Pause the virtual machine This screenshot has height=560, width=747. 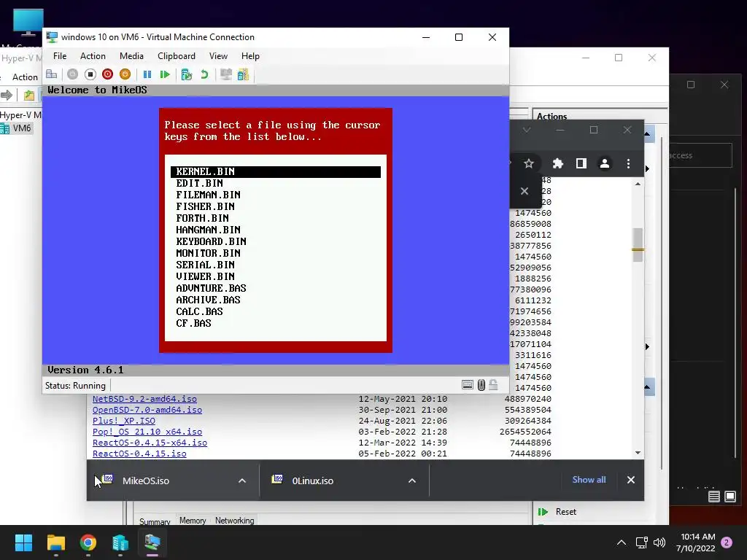147,74
